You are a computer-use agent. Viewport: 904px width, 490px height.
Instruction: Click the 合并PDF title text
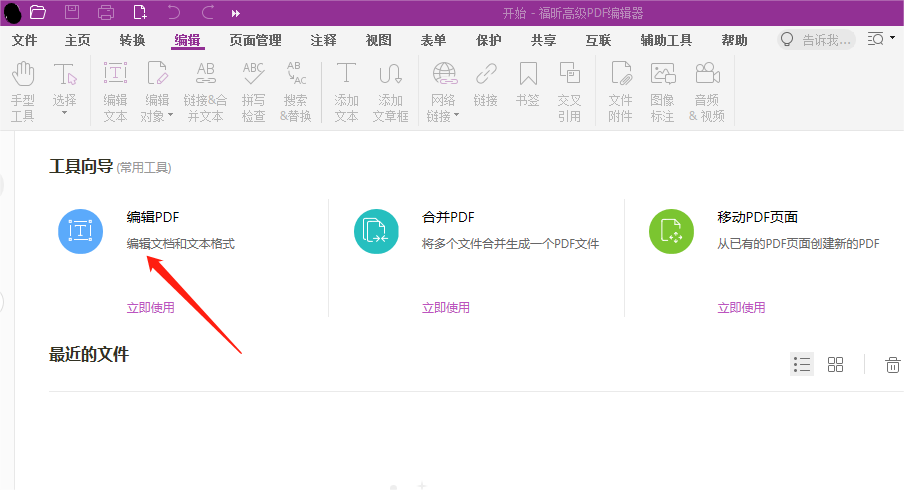(449, 217)
